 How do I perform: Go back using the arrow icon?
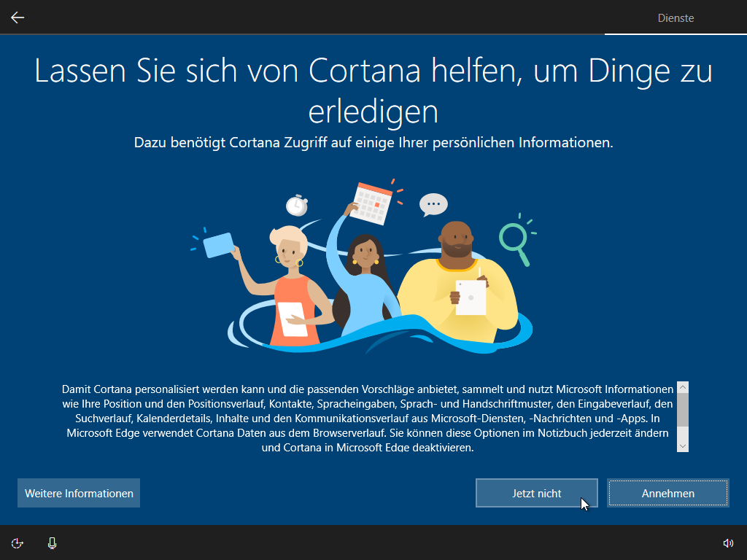18,17
